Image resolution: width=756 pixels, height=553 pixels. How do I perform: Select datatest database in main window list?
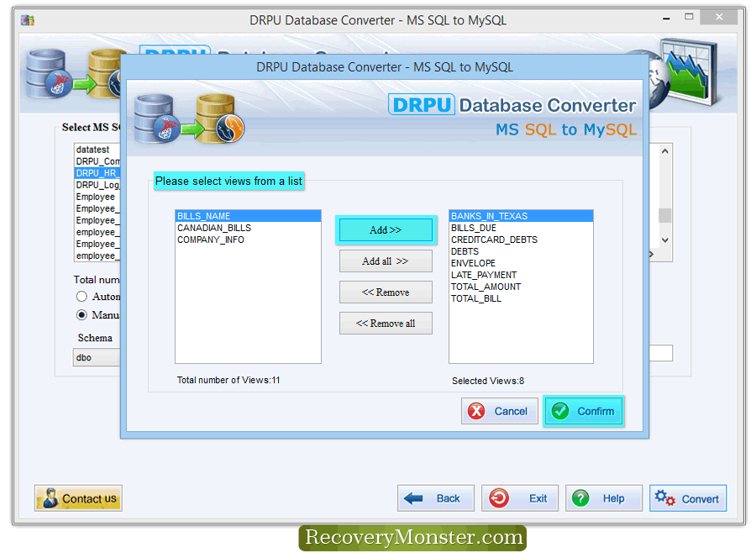coord(97,150)
